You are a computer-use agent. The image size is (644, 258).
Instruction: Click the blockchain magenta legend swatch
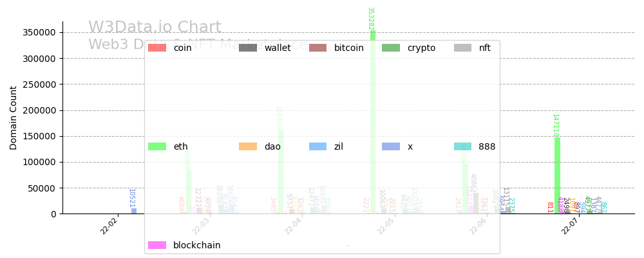[x=157, y=245]
